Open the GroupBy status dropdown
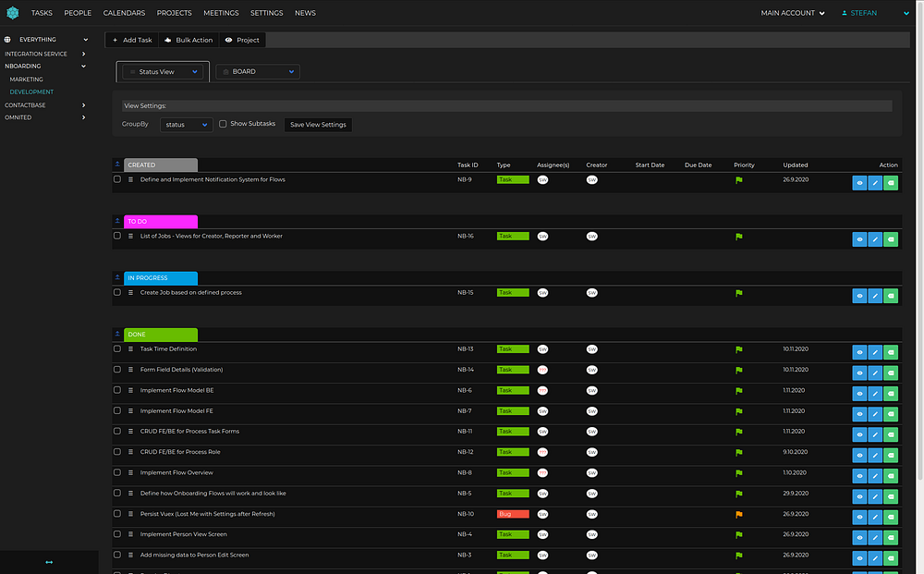 tap(186, 125)
